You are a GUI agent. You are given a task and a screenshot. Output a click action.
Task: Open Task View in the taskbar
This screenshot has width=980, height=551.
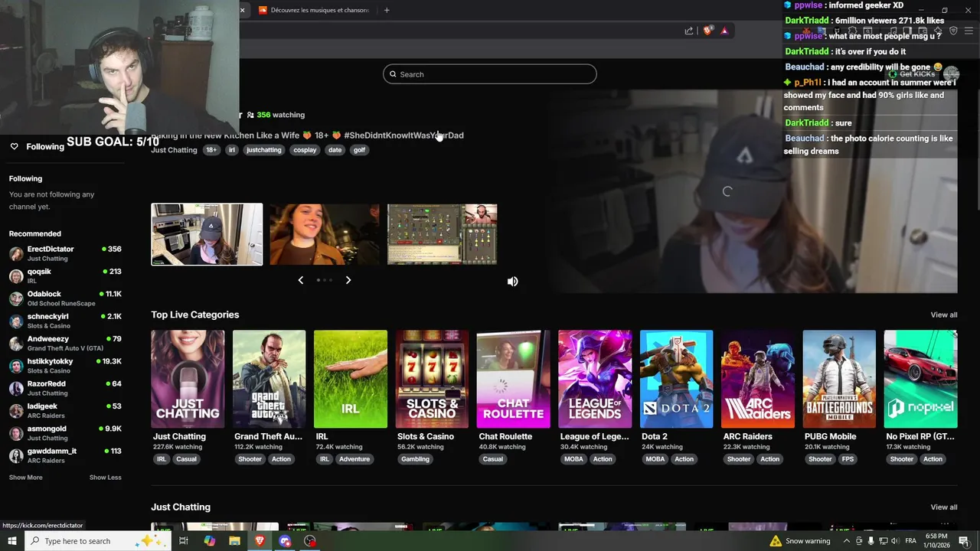tap(184, 541)
